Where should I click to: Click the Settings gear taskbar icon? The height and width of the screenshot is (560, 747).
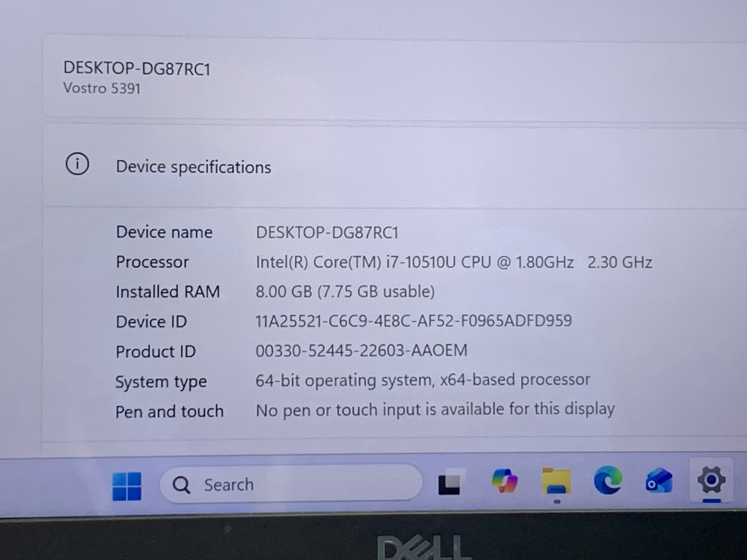(711, 480)
